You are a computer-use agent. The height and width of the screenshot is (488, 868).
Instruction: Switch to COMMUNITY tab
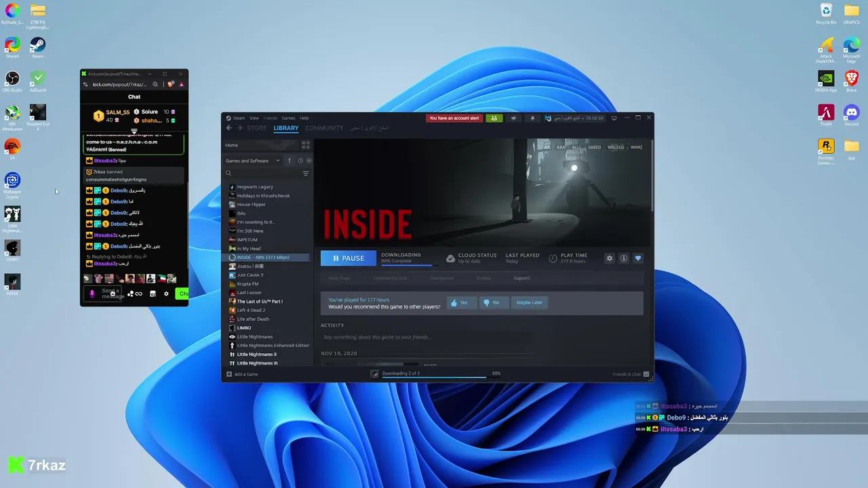pos(324,128)
